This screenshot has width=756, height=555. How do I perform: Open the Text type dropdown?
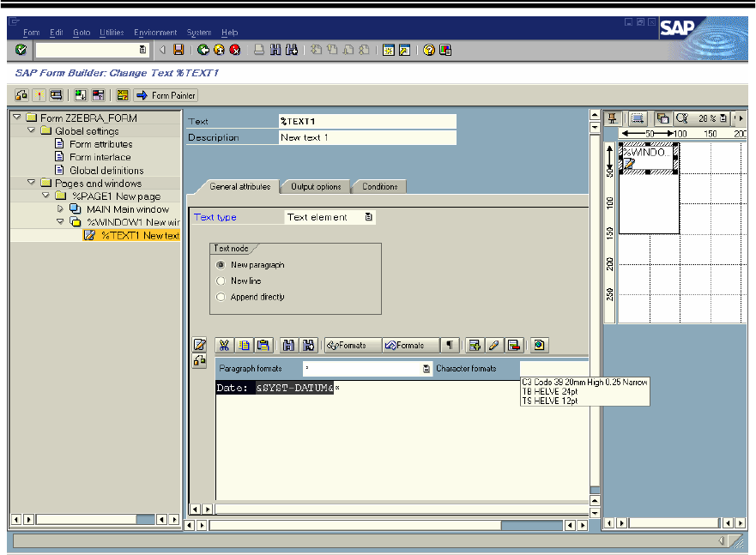[368, 217]
